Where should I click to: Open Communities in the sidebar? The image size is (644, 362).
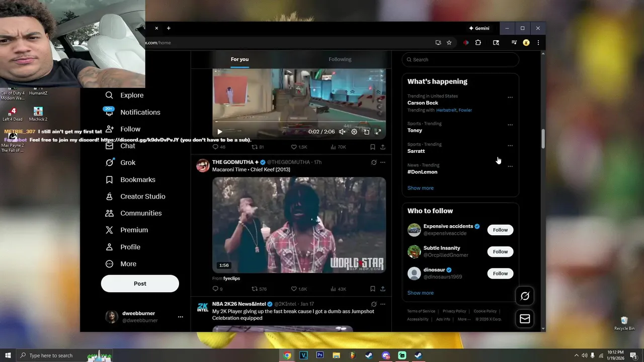133,213
